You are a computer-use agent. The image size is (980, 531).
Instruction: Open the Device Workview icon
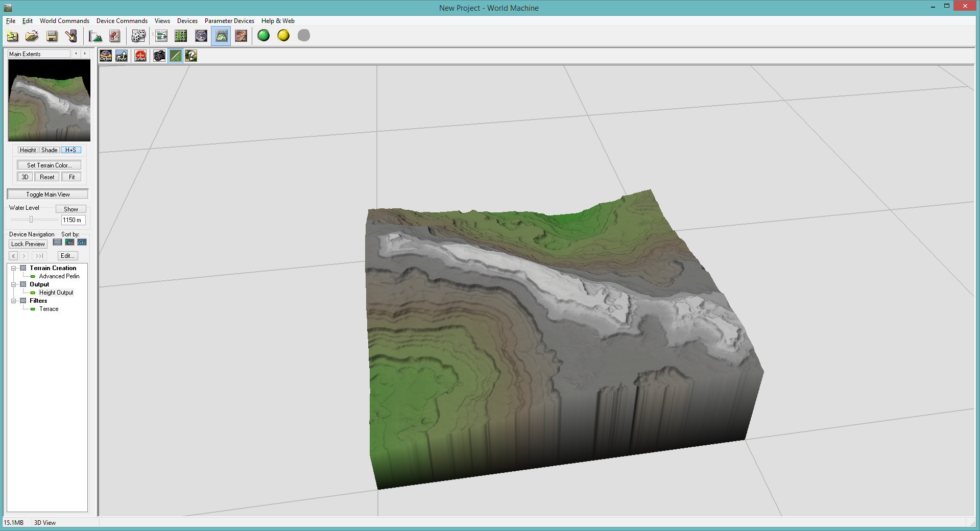[161, 36]
